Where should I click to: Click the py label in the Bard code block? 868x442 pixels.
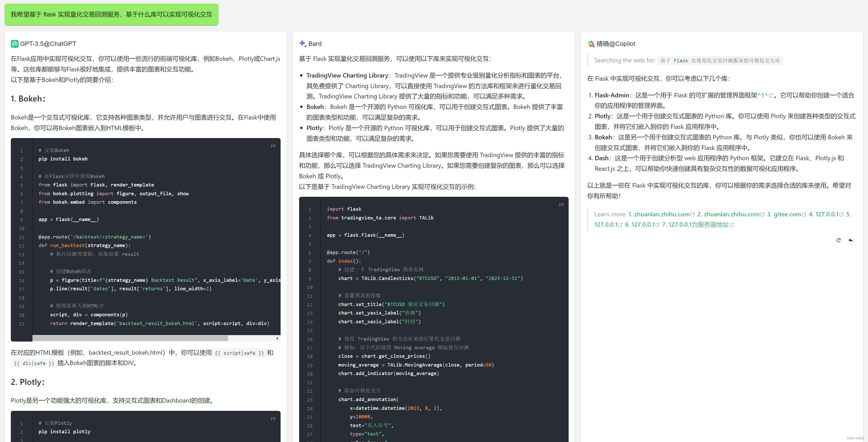[x=561, y=204]
